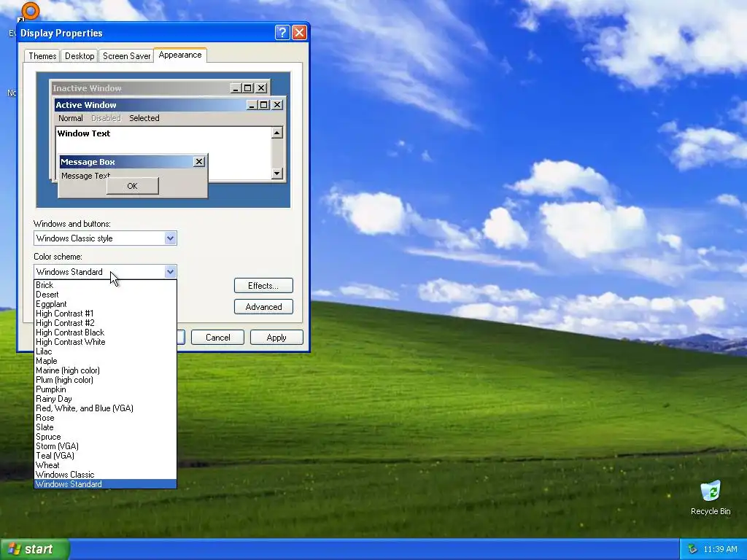Select Marine (high color) scheme

coord(105,370)
